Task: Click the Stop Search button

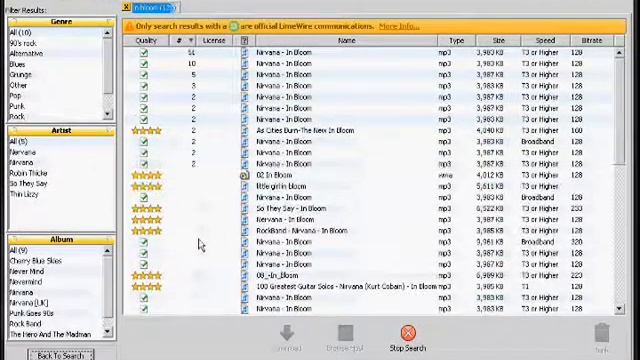Action: (x=408, y=338)
